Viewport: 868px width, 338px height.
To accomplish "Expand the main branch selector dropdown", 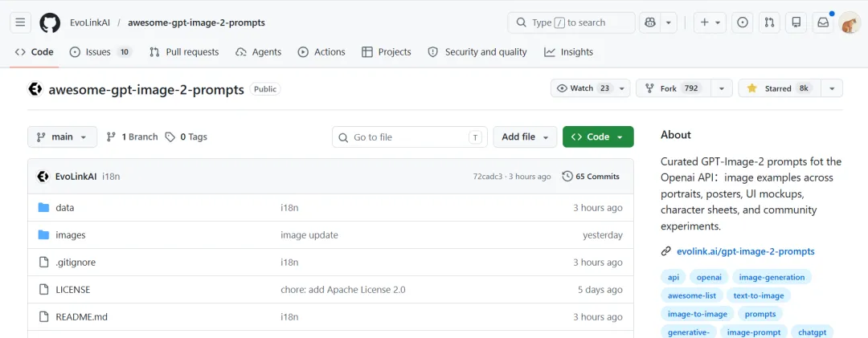I will click(62, 137).
